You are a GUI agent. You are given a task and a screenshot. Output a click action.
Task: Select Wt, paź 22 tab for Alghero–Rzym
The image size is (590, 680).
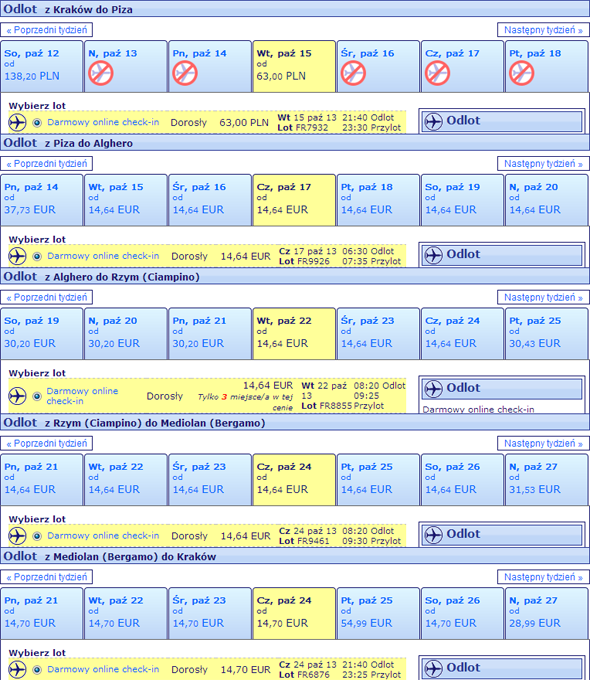(x=294, y=333)
